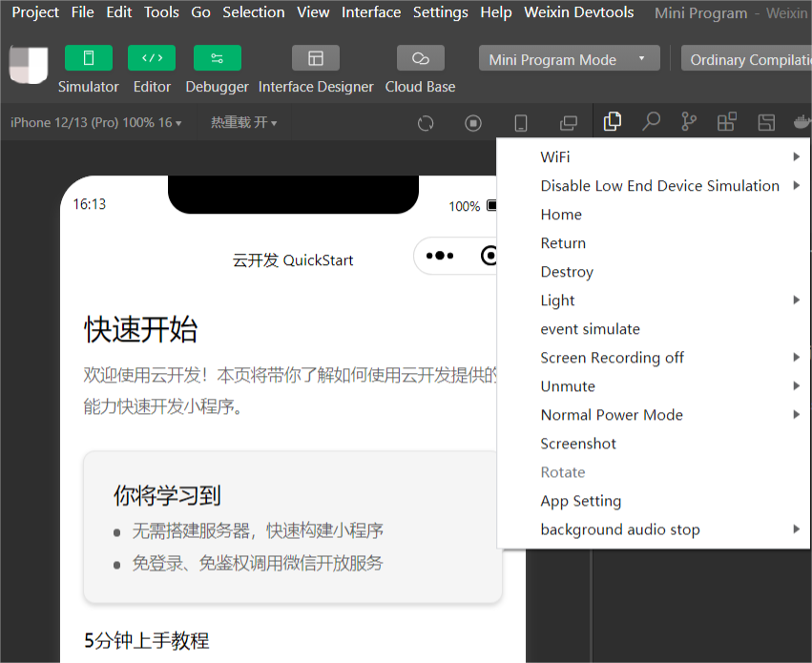Click the search magnifier icon
This screenshot has width=812, height=663.
651,122
